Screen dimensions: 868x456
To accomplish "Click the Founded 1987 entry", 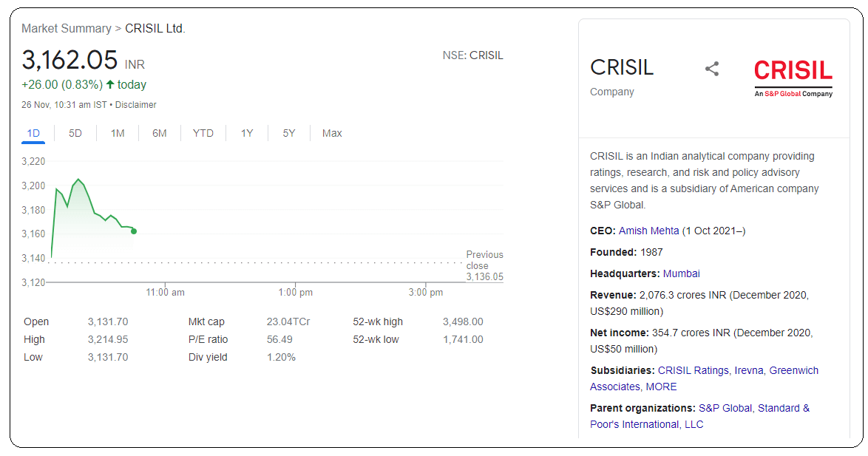I will [x=627, y=252].
